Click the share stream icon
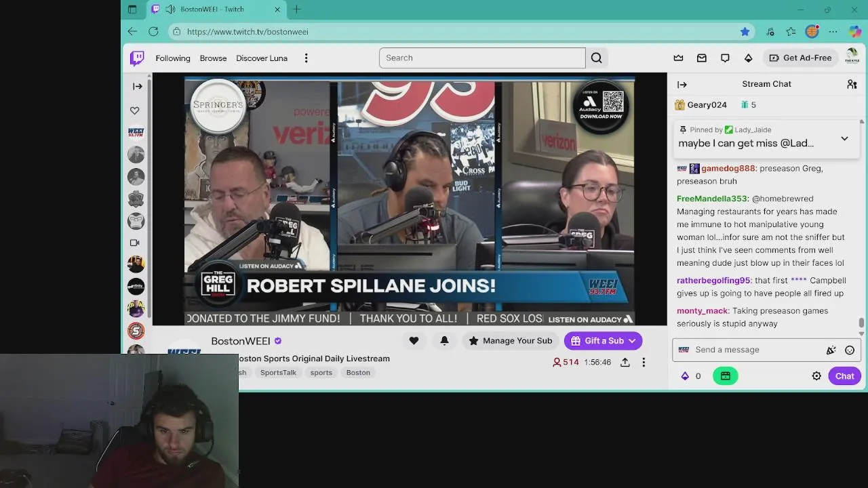 [625, 363]
